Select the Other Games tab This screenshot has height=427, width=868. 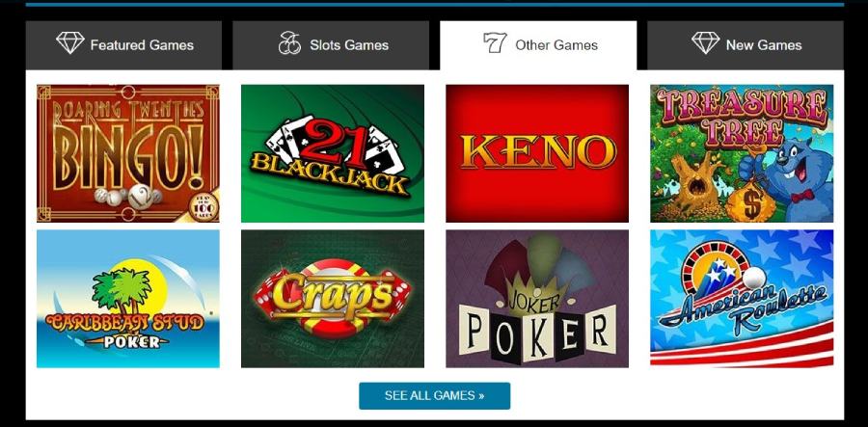coord(538,45)
